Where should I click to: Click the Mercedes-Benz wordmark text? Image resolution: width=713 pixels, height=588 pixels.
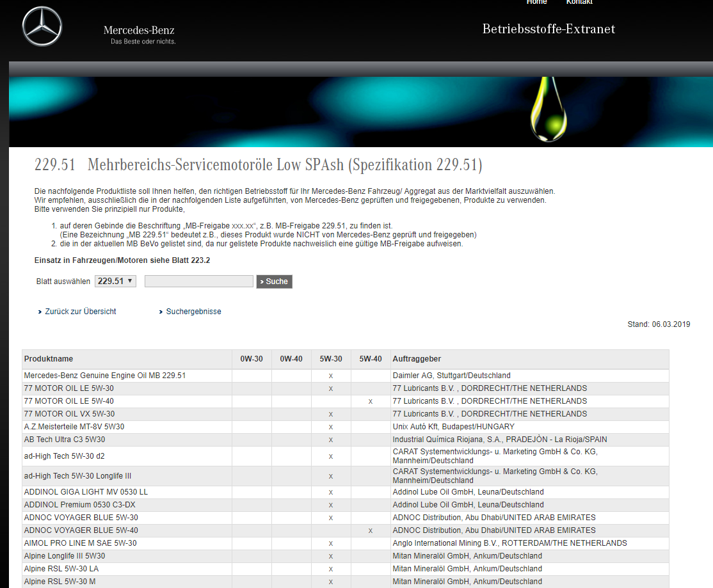click(x=139, y=31)
